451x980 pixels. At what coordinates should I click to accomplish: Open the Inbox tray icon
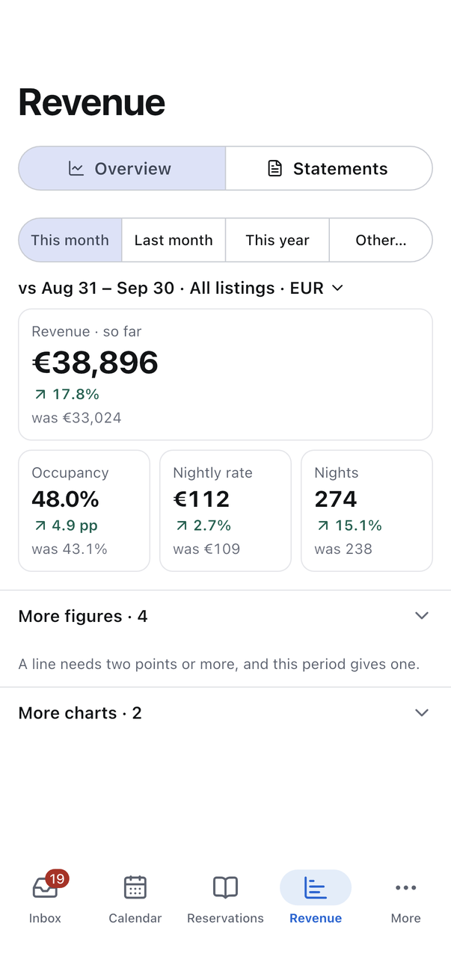tap(45, 887)
